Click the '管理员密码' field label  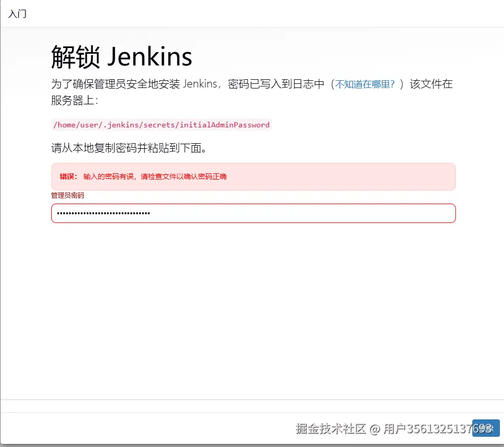pos(67,195)
